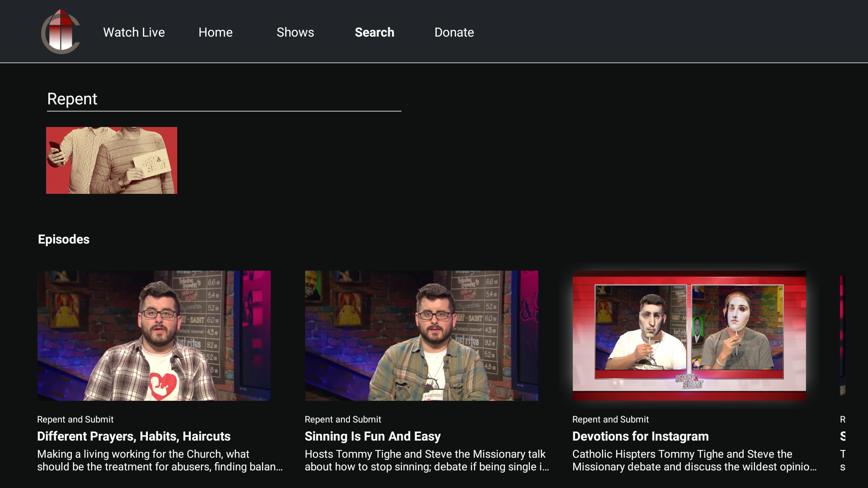
Task: Browse the Shows section
Action: click(x=295, y=32)
